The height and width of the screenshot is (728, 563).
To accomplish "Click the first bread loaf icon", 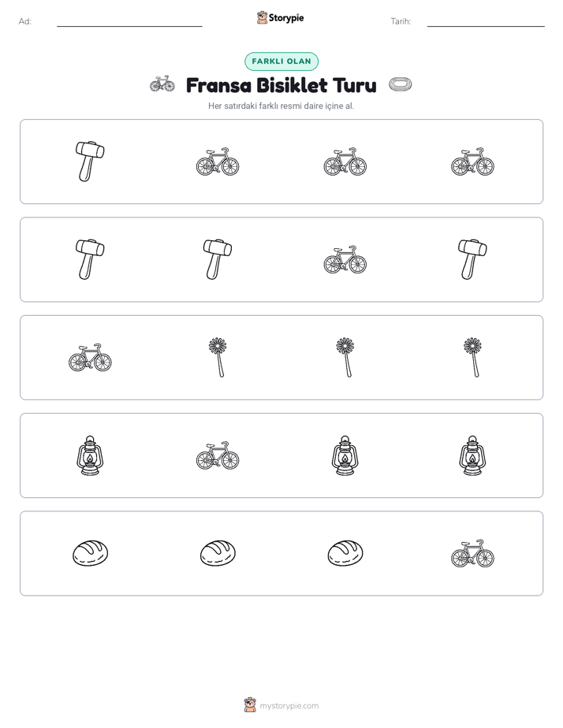I will point(90,553).
